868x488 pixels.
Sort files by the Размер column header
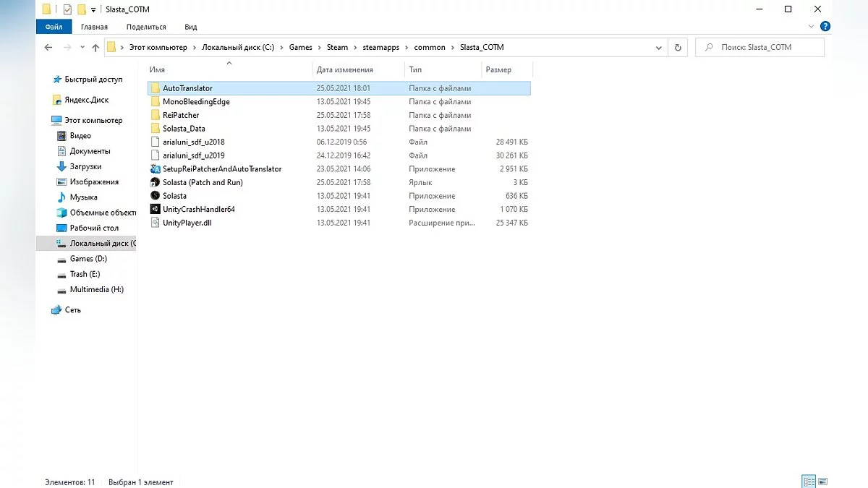point(499,70)
